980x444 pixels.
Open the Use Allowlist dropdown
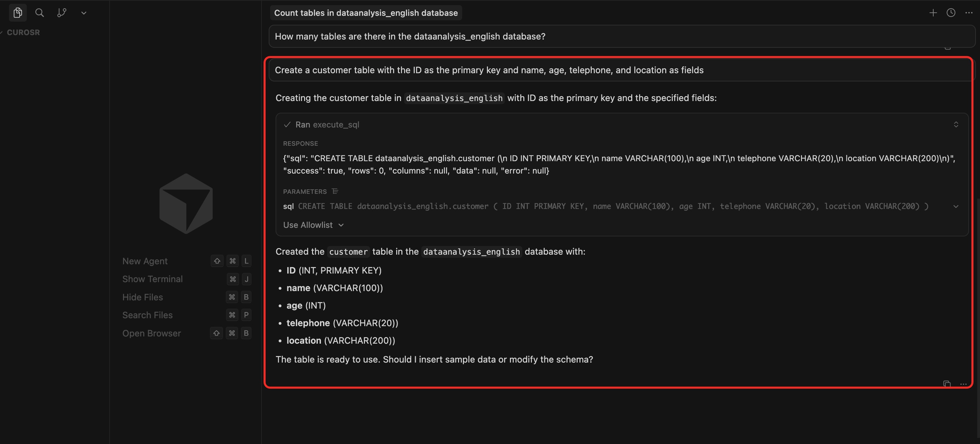pyautogui.click(x=313, y=225)
